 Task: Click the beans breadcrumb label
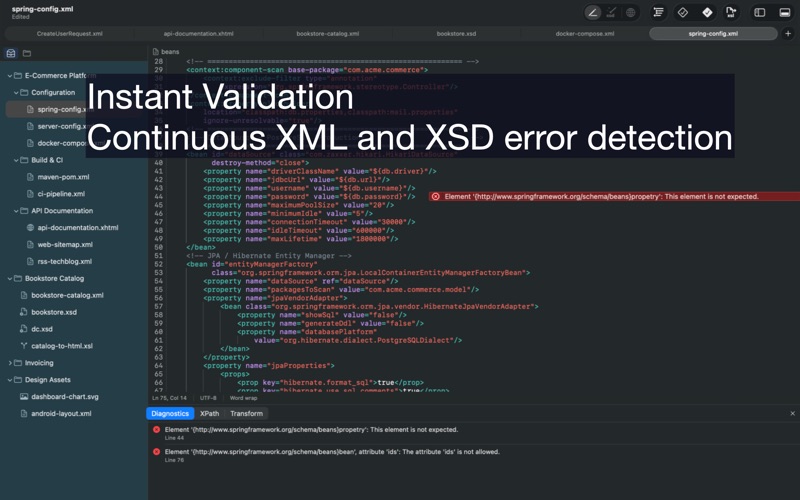click(170, 52)
